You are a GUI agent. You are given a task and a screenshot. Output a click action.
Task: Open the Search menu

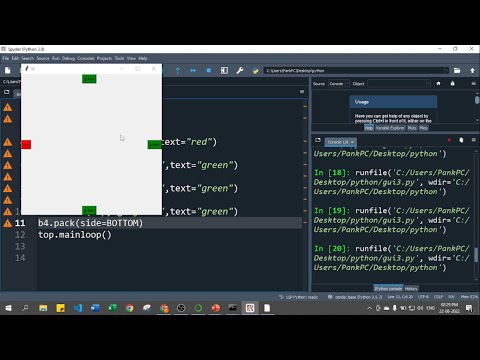click(28, 58)
